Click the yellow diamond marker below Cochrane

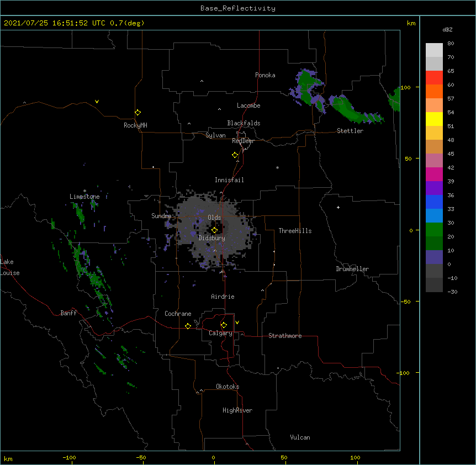pyautogui.click(x=188, y=326)
